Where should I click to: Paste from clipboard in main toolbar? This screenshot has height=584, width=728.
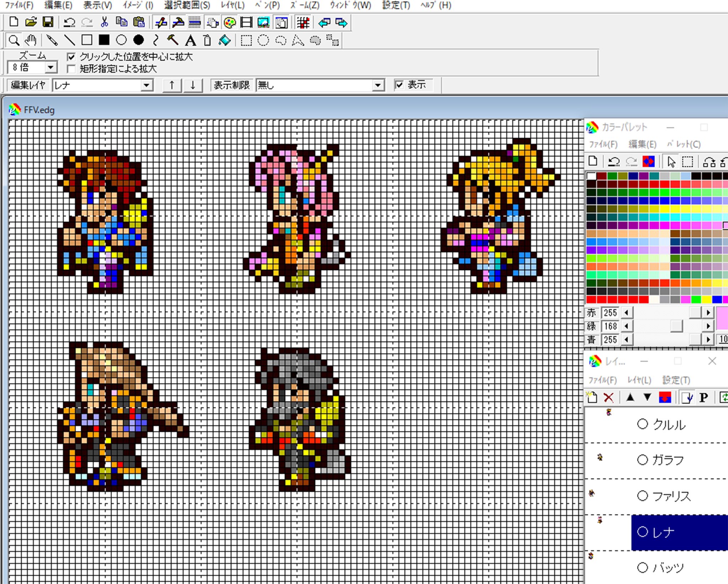point(139,22)
